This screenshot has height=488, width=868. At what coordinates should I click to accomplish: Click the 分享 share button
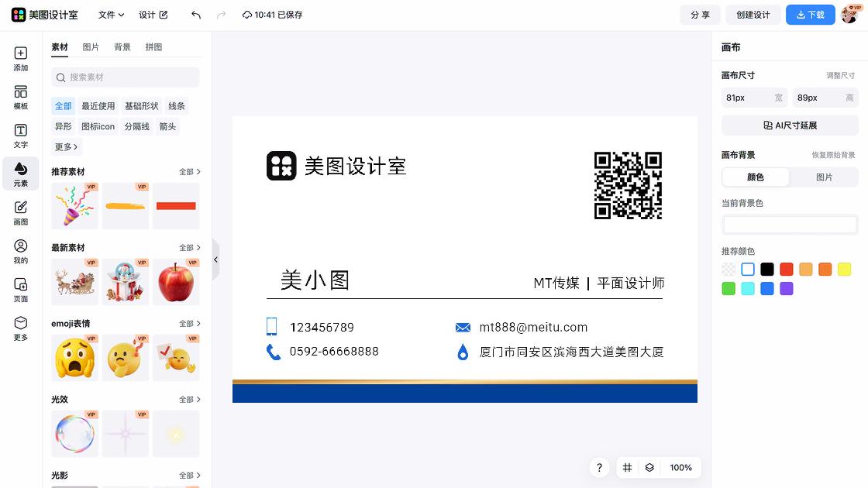[701, 15]
